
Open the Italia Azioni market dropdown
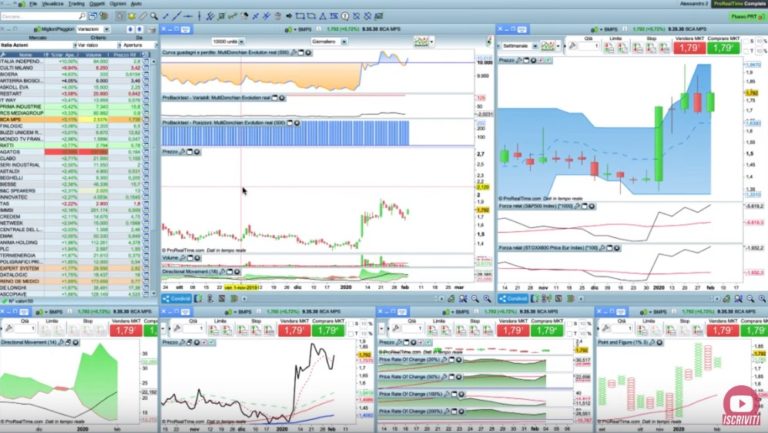(38, 45)
